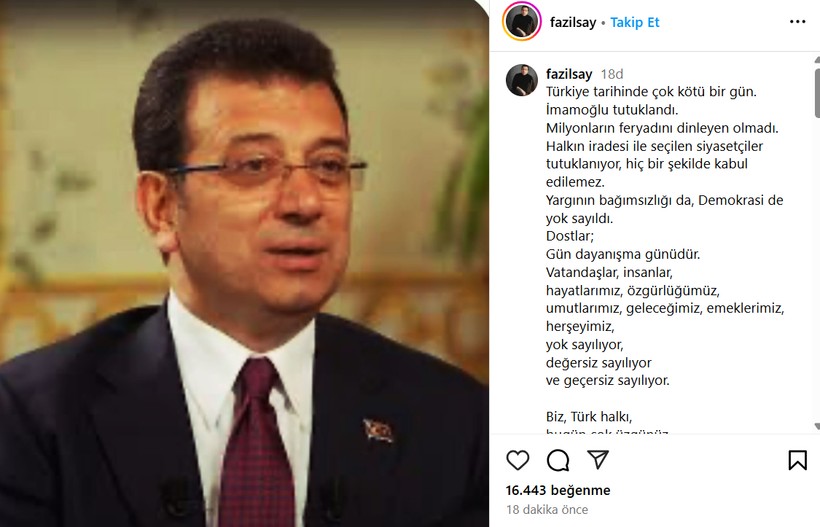Save the post with the bookmark icon
The image size is (820, 527).
[798, 460]
